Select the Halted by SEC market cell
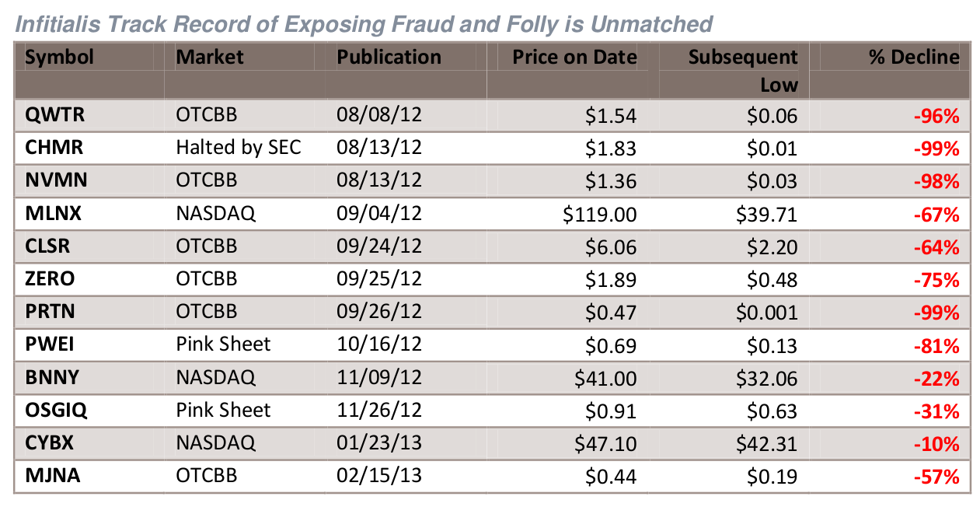This screenshot has height=514, width=980. coord(238,148)
